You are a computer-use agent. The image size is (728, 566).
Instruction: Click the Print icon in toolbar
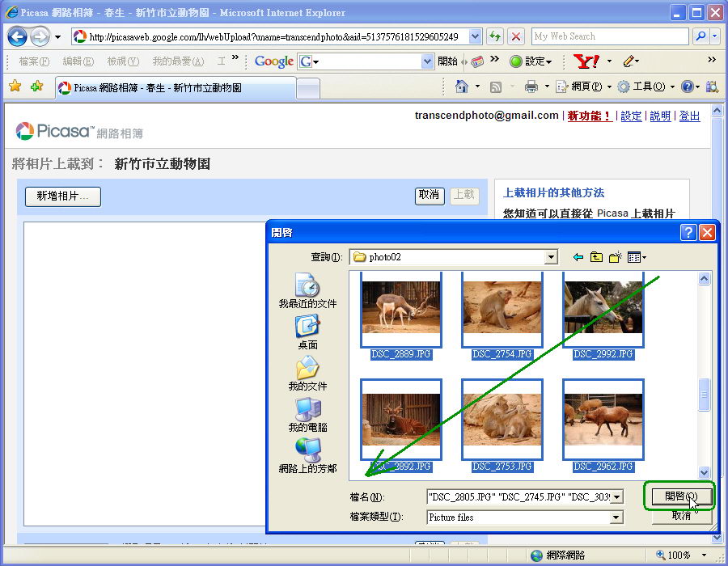531,87
